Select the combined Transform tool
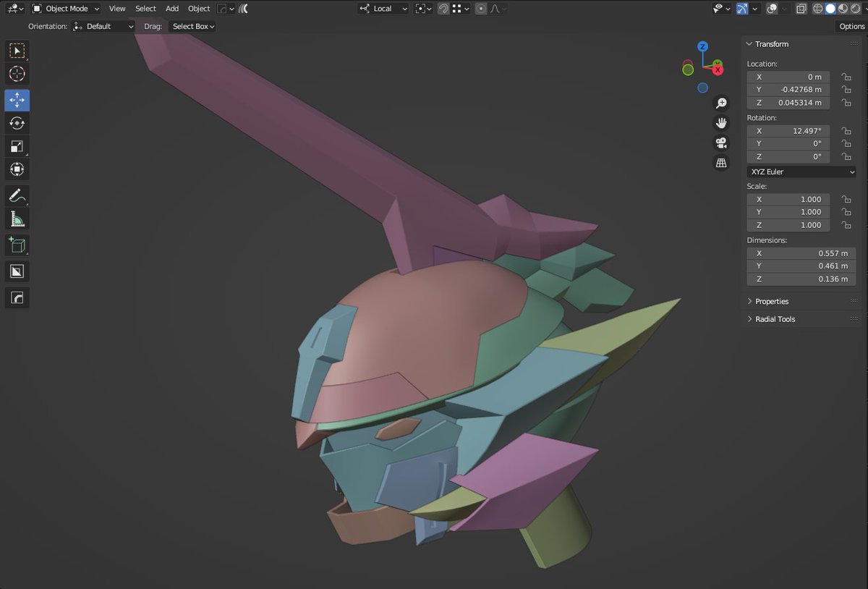 pyautogui.click(x=17, y=169)
